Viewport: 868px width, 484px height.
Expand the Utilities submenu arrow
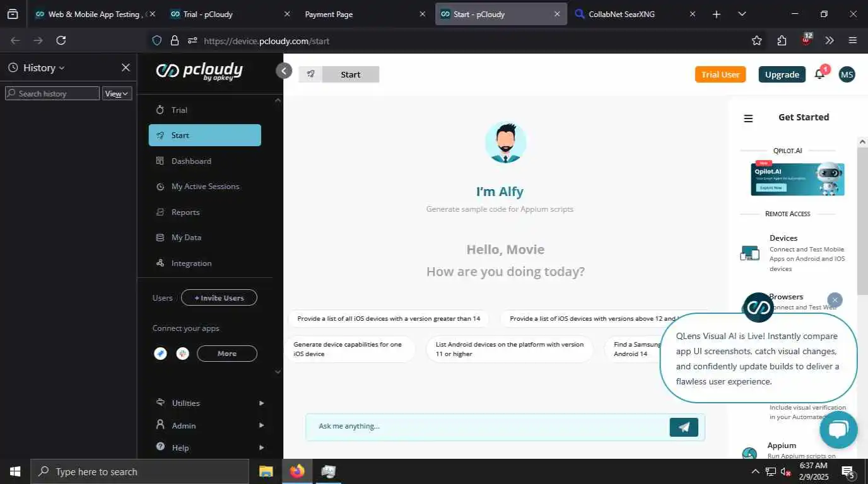(261, 403)
